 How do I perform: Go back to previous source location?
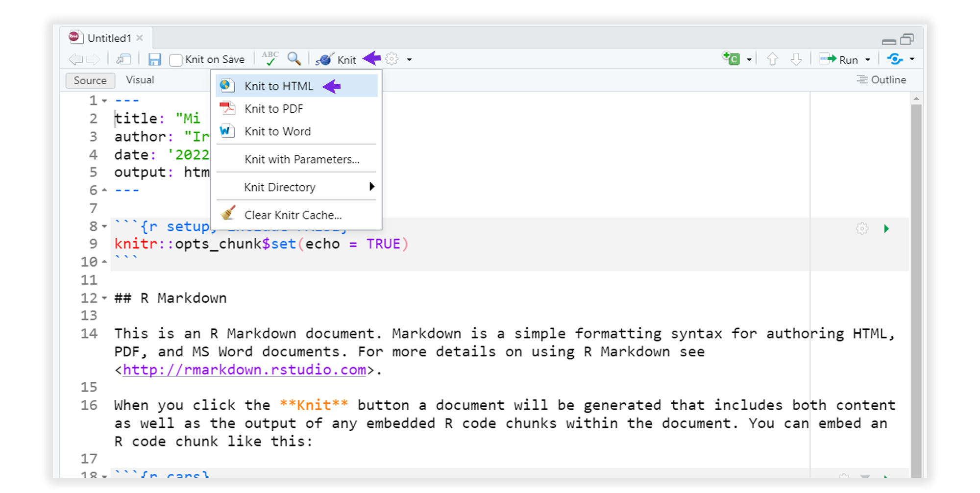tap(76, 60)
